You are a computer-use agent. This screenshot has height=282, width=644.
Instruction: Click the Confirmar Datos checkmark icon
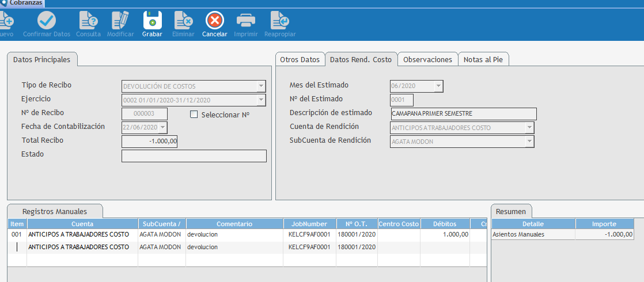(47, 21)
